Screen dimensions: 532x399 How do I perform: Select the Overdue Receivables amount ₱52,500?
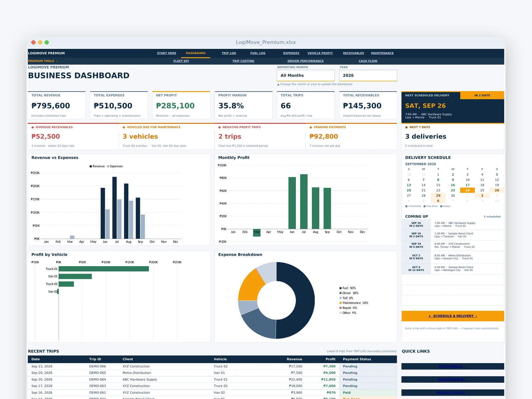pos(46,137)
